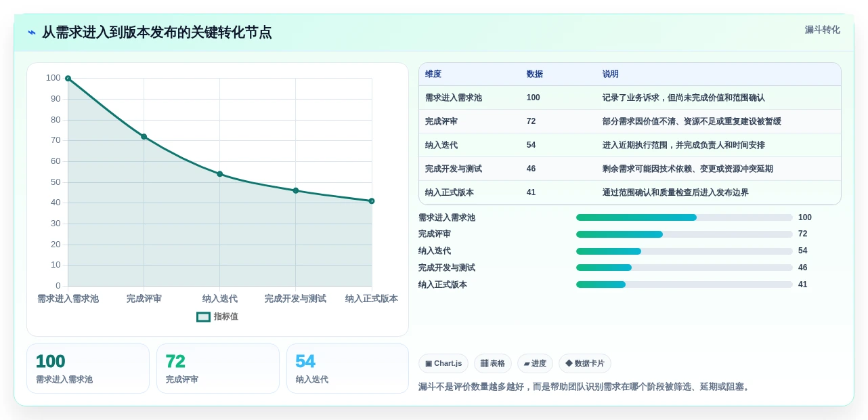This screenshot has width=868, height=420.
Task: Click table value 41 in 数据 column
Action: click(x=531, y=192)
